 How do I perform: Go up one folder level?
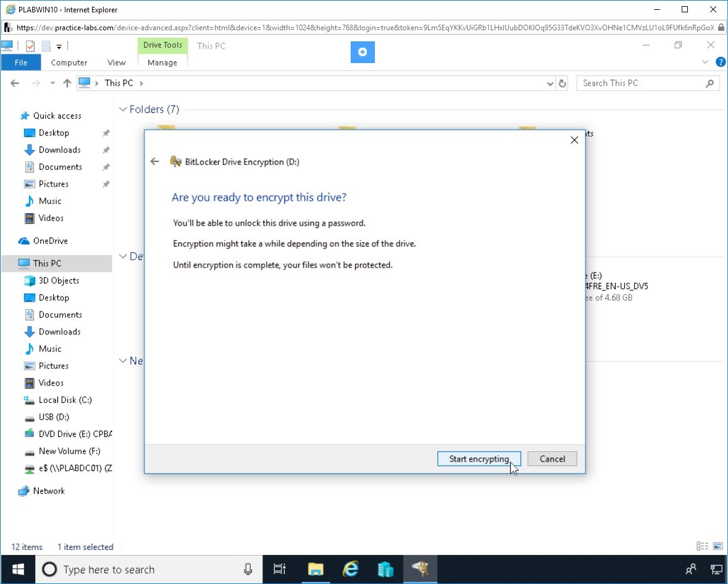coord(67,83)
